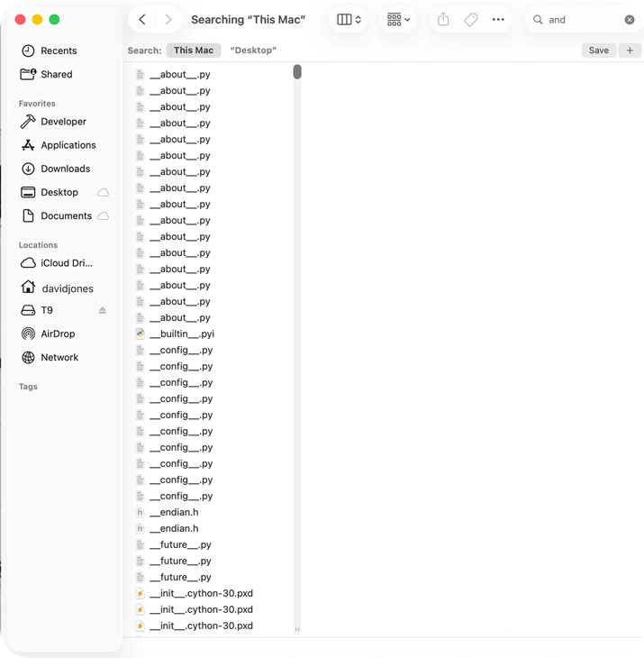The width and height of the screenshot is (644, 658).
Task: Click the home house icon
Action: coord(28,287)
